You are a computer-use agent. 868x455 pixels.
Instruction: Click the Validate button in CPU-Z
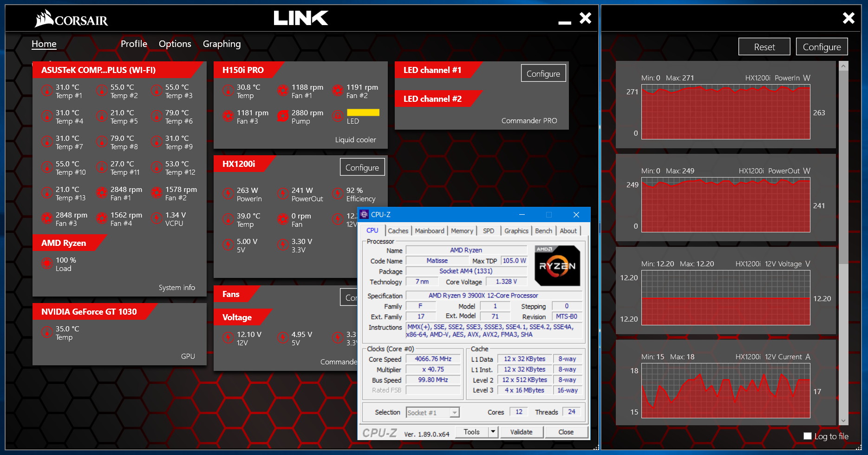click(x=521, y=432)
